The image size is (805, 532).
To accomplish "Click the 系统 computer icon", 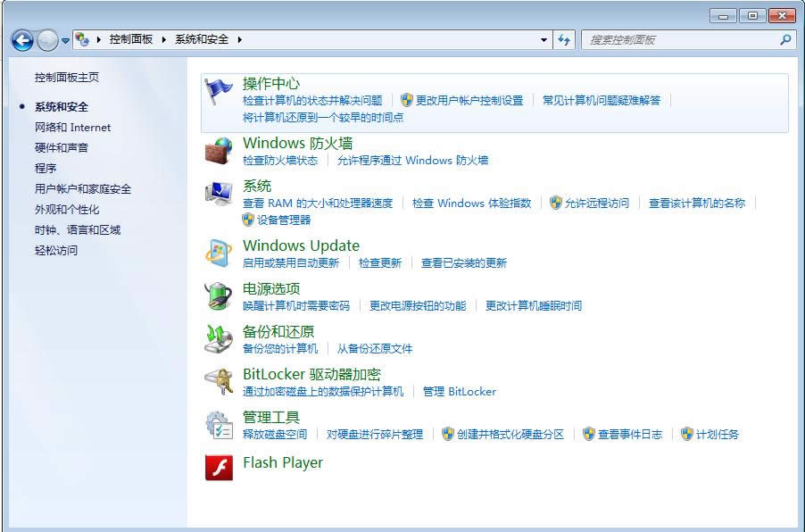I will 218,194.
